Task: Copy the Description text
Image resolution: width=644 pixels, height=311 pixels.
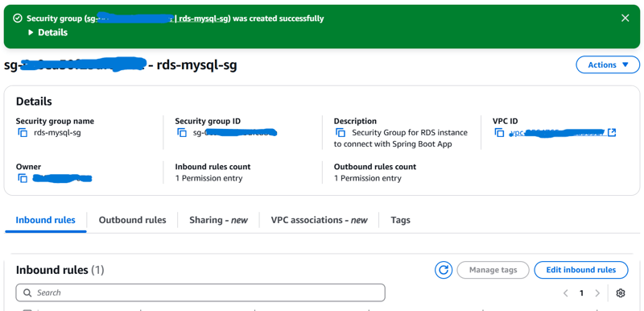Action: 341,133
